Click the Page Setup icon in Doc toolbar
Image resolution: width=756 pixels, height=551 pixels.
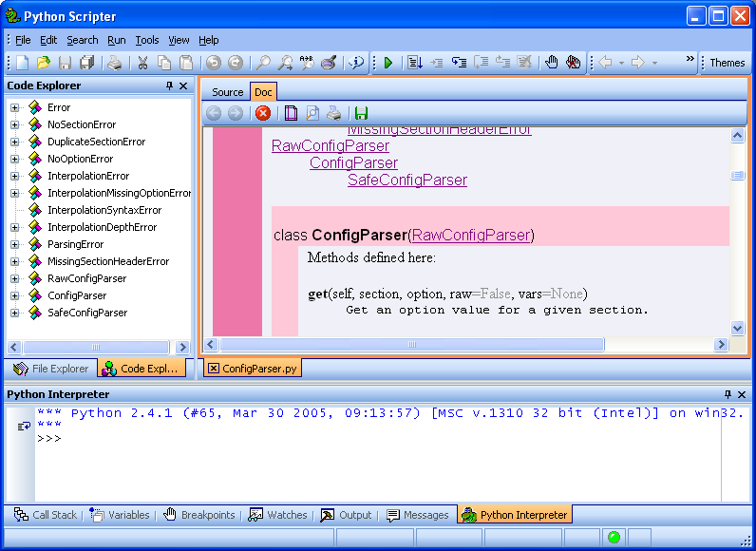291,113
